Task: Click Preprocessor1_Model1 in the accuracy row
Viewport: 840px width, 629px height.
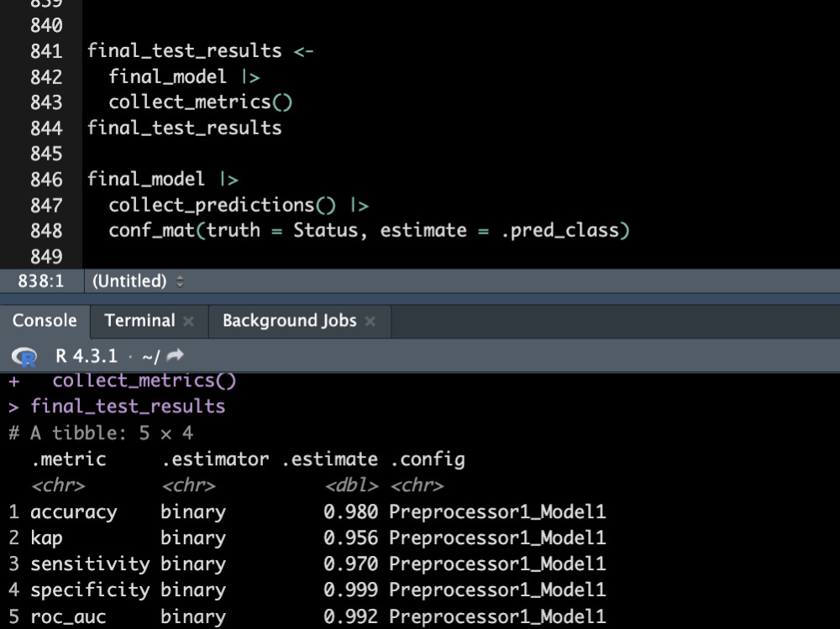Action: pos(497,511)
